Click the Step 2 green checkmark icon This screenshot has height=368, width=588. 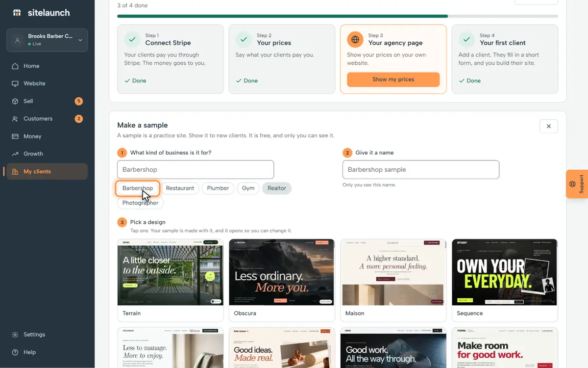(x=244, y=39)
